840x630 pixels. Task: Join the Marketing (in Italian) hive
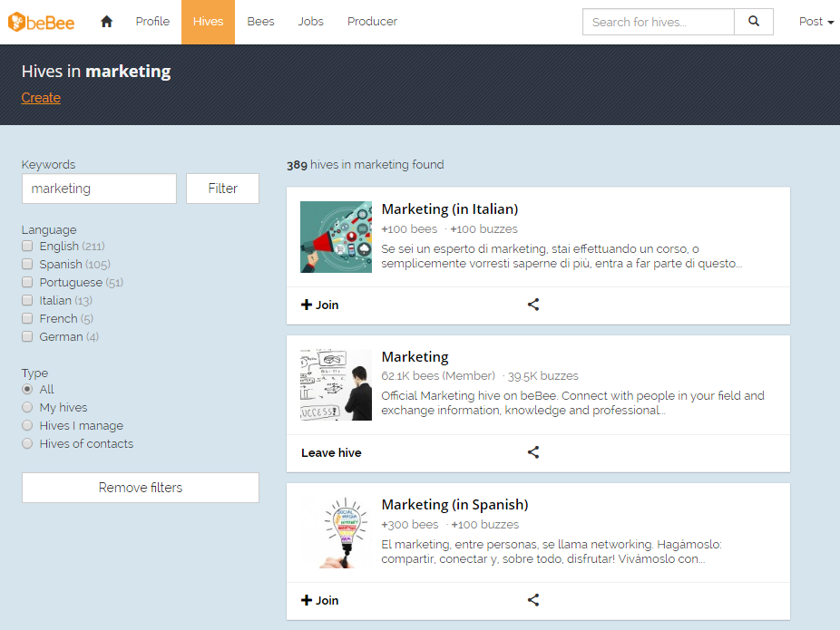click(x=320, y=305)
